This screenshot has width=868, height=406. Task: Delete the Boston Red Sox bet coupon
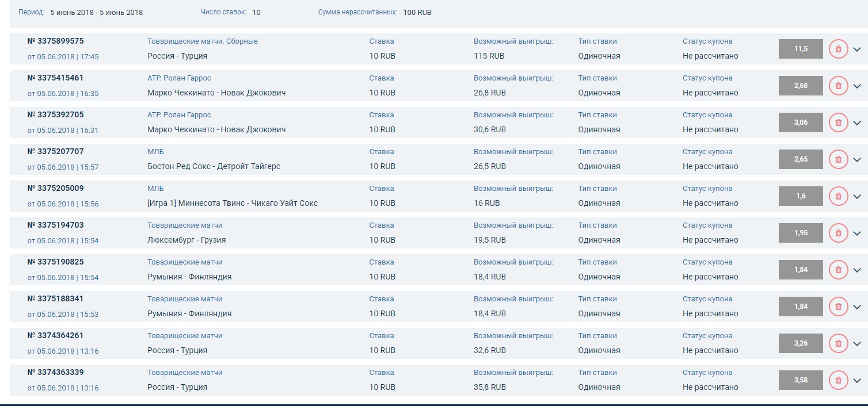(x=838, y=159)
